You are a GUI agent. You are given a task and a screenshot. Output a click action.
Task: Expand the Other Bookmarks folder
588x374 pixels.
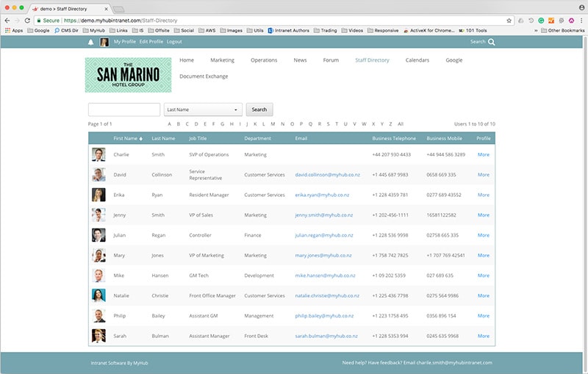(x=562, y=31)
